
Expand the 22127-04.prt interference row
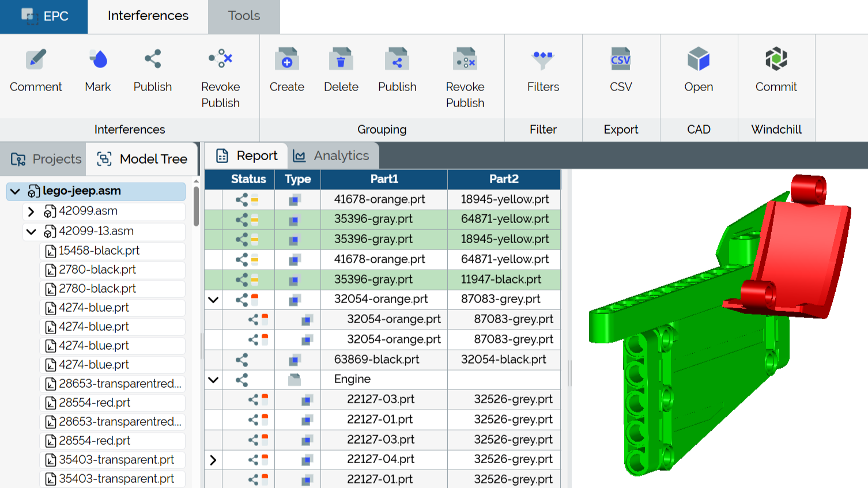(x=212, y=459)
